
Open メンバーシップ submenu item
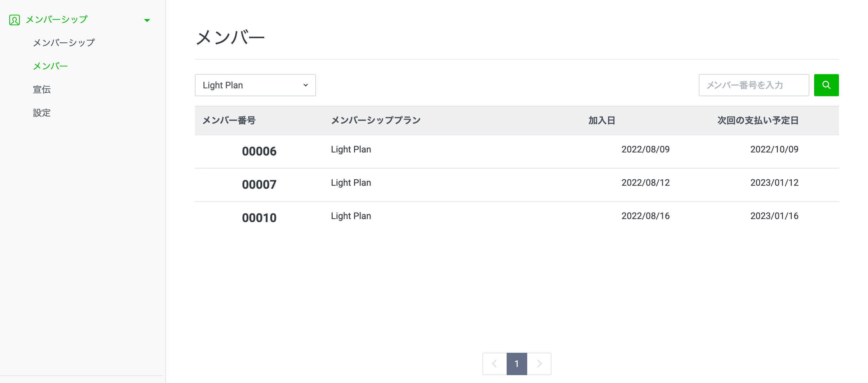point(64,43)
